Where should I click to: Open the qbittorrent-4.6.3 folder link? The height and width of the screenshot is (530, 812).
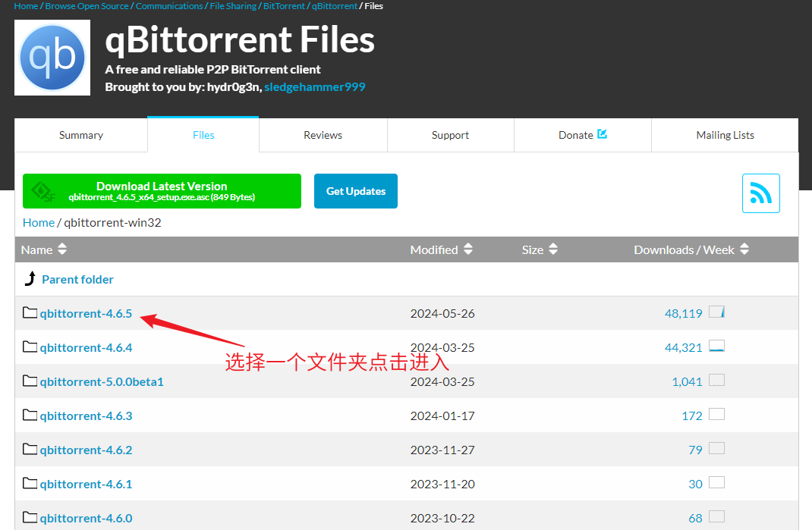[x=86, y=416]
